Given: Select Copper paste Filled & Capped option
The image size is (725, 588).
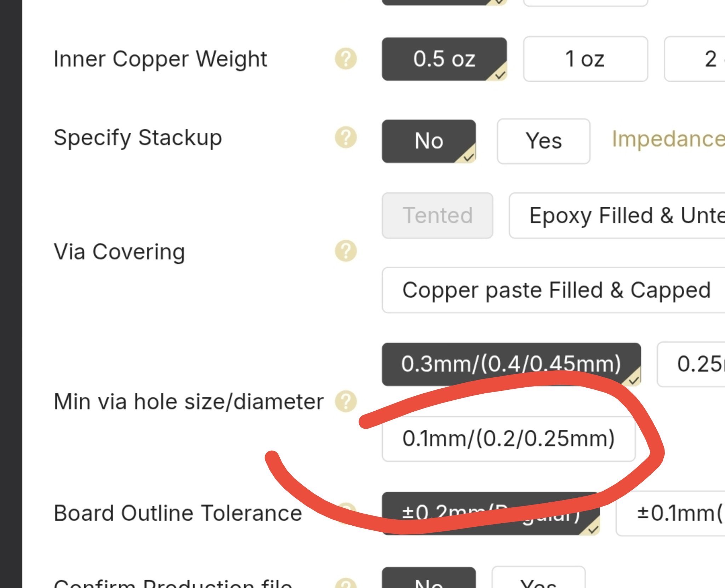Looking at the screenshot, I should pos(554,290).
